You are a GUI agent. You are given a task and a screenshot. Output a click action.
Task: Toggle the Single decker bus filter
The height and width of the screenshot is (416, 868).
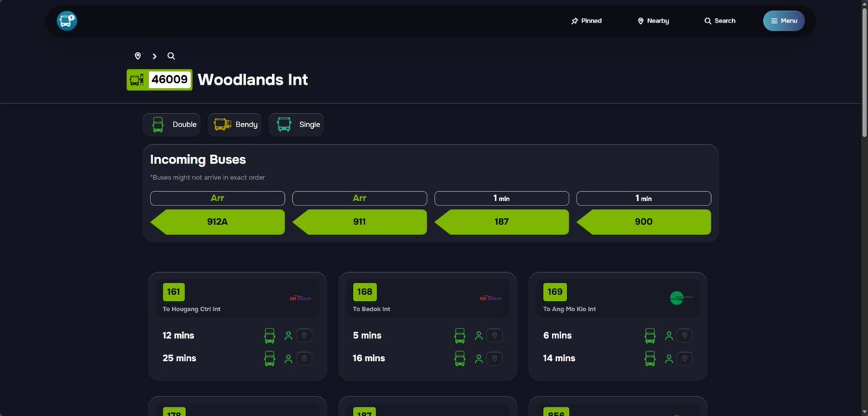297,124
